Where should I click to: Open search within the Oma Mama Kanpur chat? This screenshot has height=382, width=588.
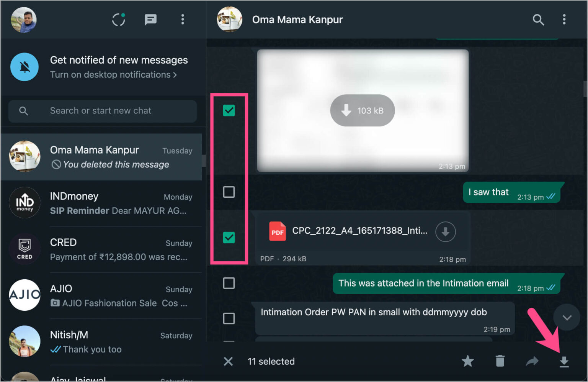539,20
